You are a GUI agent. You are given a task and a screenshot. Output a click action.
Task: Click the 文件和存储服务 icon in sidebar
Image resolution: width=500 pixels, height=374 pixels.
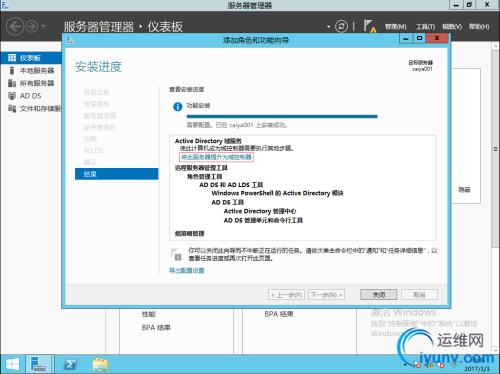[x=12, y=109]
